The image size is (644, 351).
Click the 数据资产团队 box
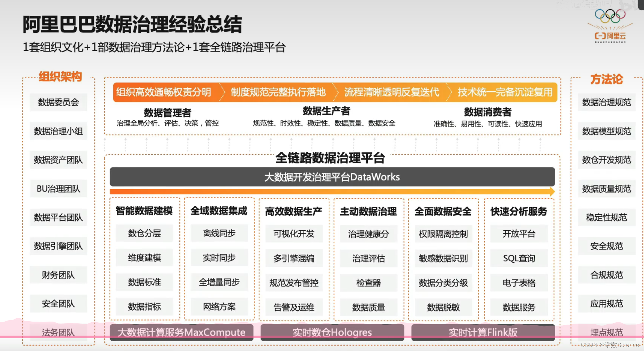[58, 160]
